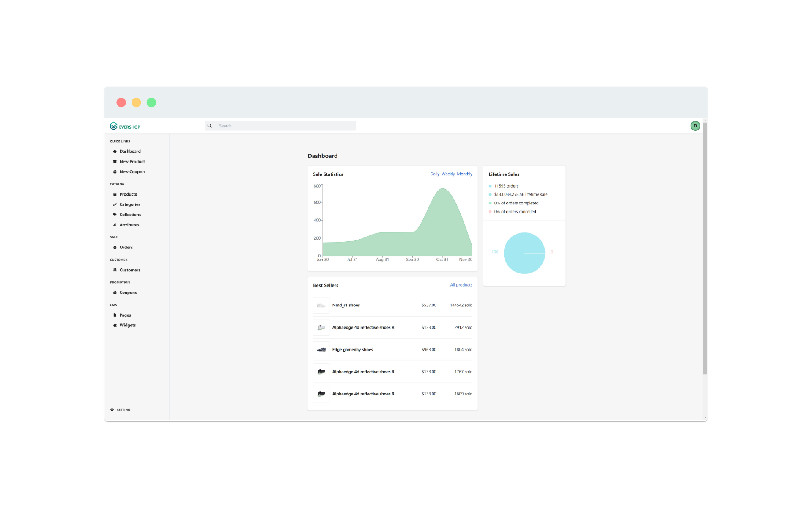The height and width of the screenshot is (508, 812).
Task: Click the EverShop logo icon
Action: [x=113, y=126]
